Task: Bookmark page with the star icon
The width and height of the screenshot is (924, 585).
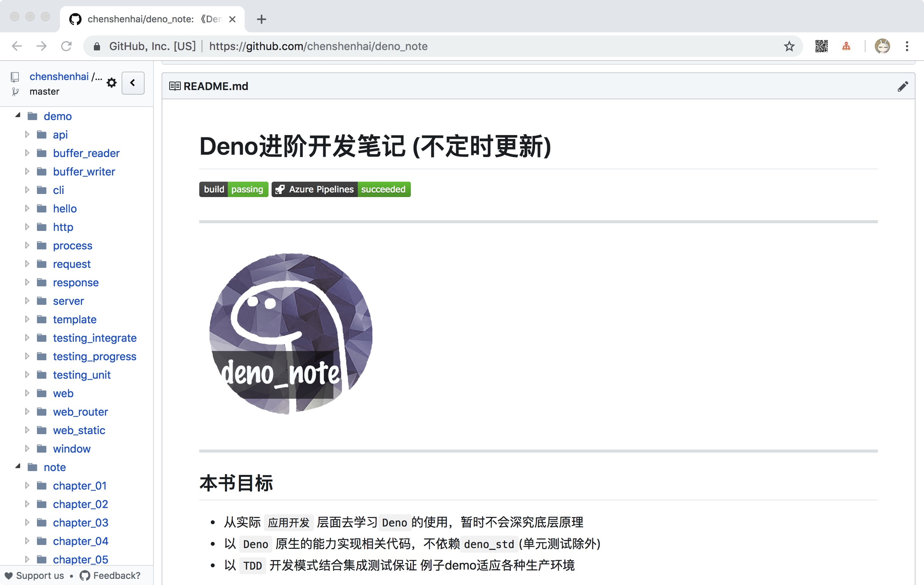Action: coord(789,46)
